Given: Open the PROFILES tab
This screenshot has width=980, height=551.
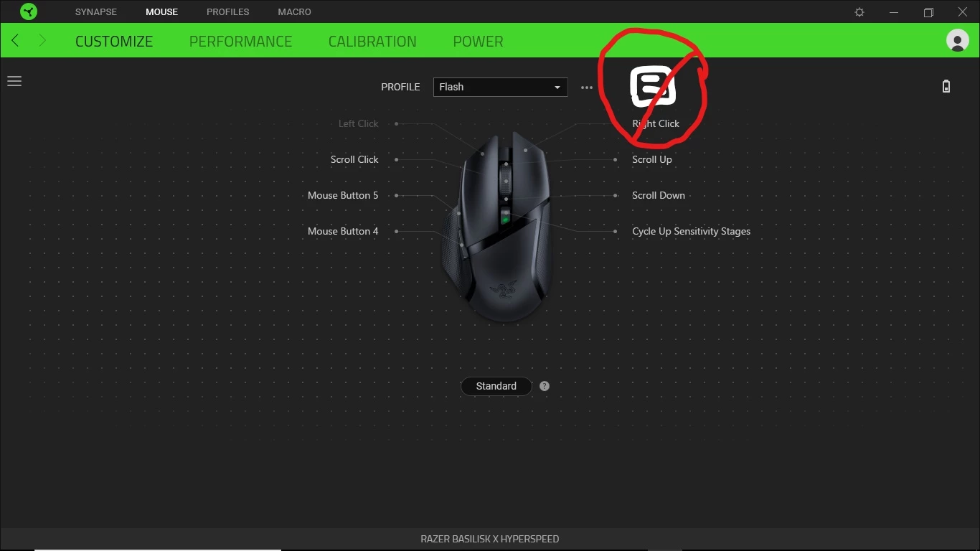Looking at the screenshot, I should click(227, 12).
